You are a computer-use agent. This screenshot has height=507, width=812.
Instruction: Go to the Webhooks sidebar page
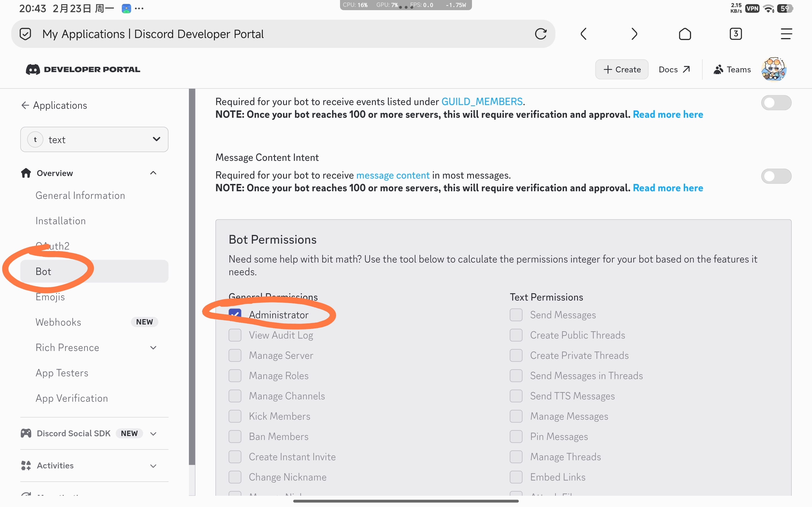tap(58, 322)
